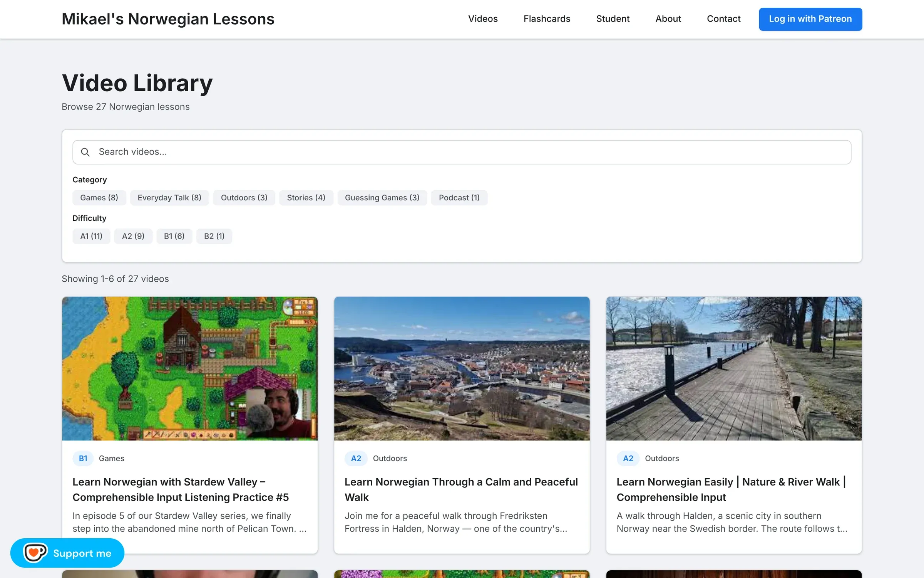The height and width of the screenshot is (578, 924).
Task: Filter by B2 (1) difficulty
Action: pos(214,236)
